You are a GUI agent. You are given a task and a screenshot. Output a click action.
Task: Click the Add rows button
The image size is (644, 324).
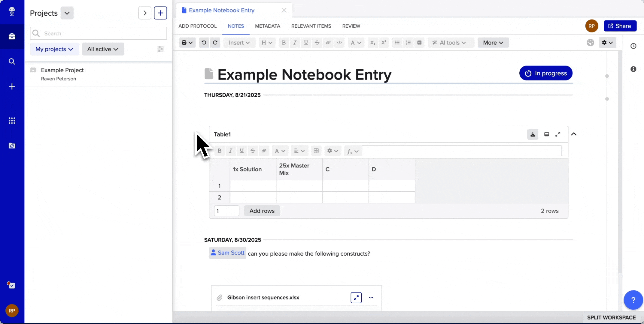tap(262, 211)
